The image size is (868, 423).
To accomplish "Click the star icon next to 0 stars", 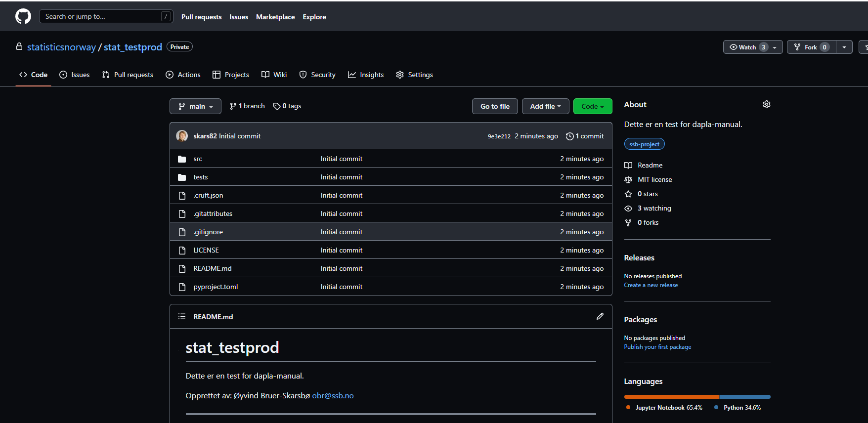I will [628, 194].
